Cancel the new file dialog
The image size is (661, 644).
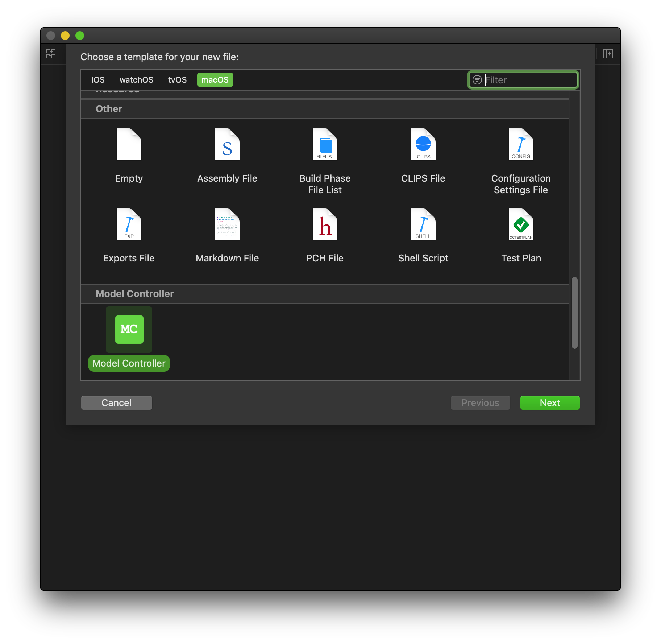tap(116, 403)
